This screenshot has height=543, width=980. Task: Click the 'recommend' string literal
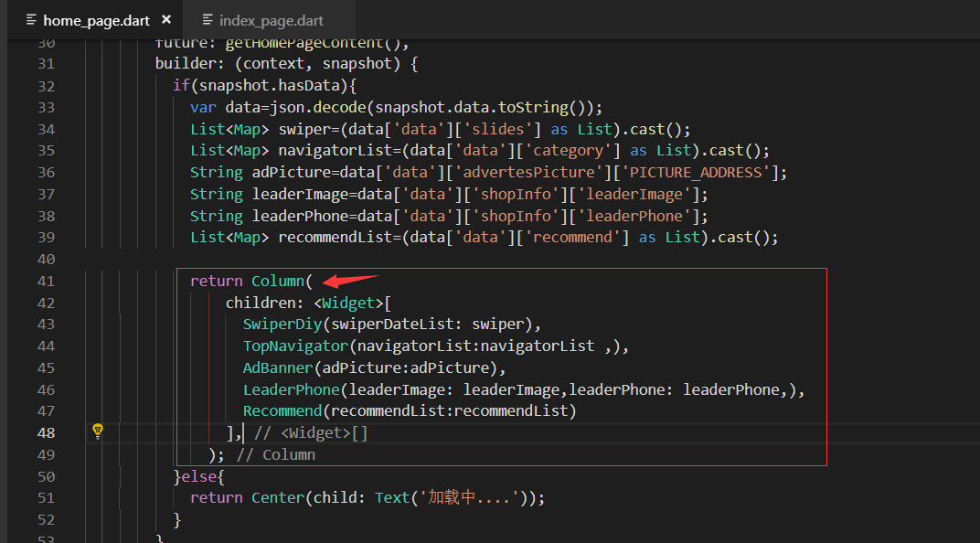(x=572, y=238)
